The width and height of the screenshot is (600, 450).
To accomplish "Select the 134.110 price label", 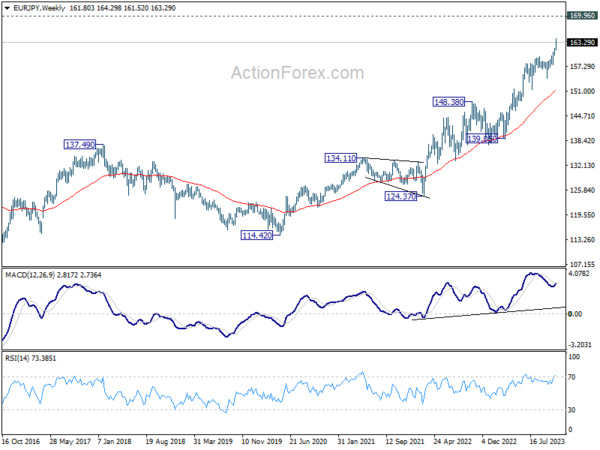I will 341,158.
